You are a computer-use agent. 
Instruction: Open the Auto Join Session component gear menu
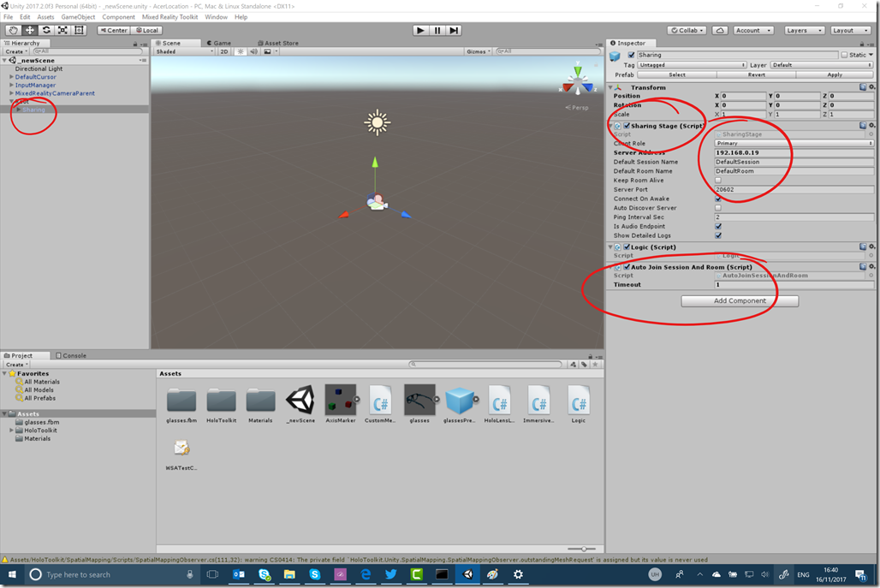[872, 267]
